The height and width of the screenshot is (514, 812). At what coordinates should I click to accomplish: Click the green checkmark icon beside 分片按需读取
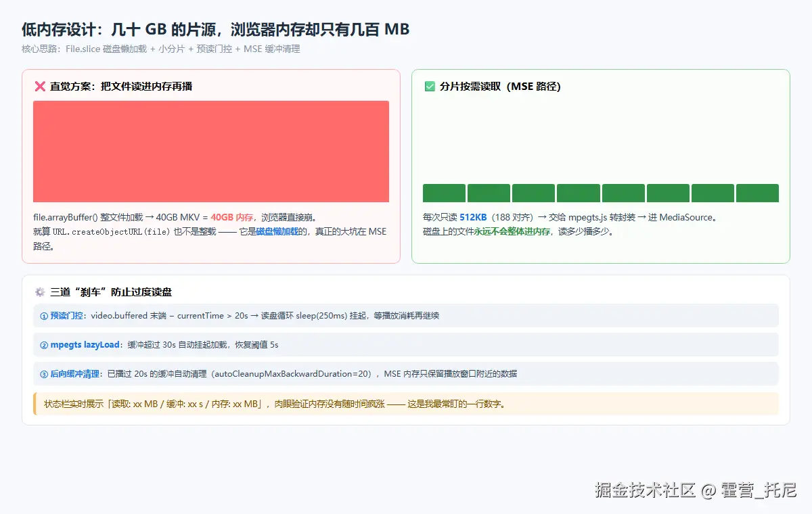tap(429, 87)
